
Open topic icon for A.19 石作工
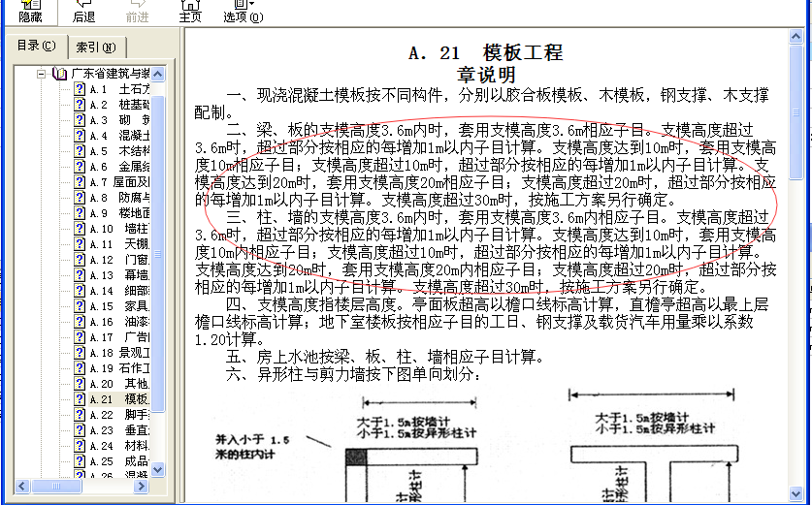(80, 368)
